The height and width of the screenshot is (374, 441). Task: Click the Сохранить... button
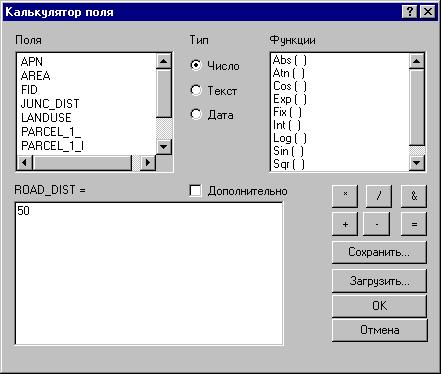click(x=379, y=252)
